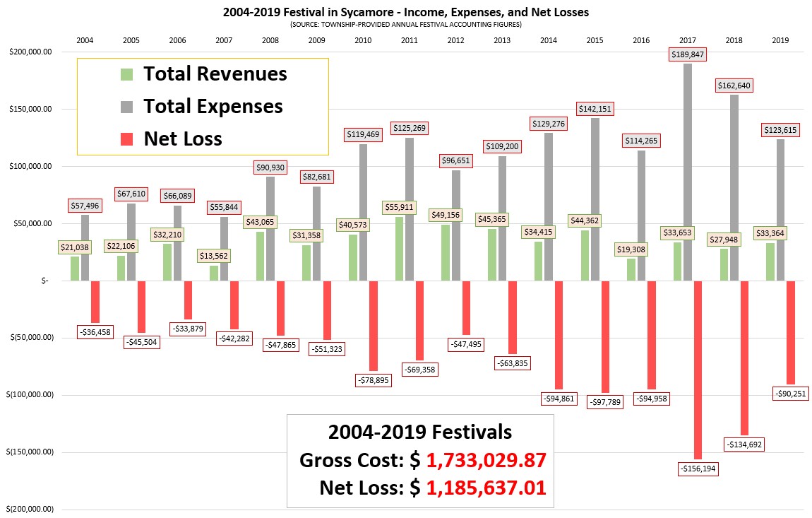The width and height of the screenshot is (812, 518).
Task: Click the 2004-2019 Festivals summary heading
Action: coord(420,432)
